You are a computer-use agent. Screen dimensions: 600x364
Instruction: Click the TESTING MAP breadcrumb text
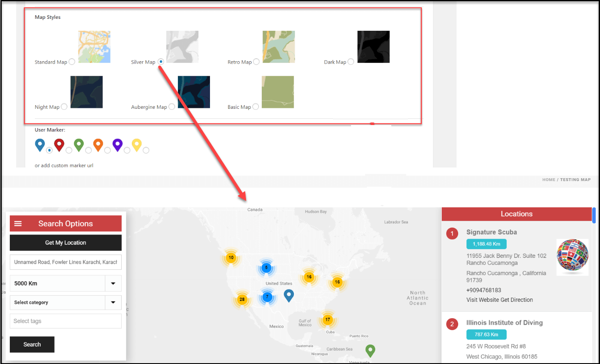(x=575, y=180)
